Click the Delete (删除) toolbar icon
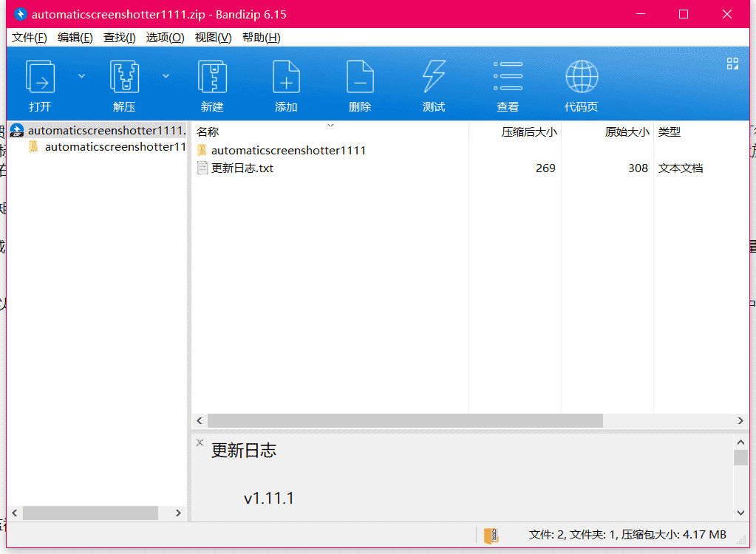Viewport: 756px width, 554px height. [360, 77]
